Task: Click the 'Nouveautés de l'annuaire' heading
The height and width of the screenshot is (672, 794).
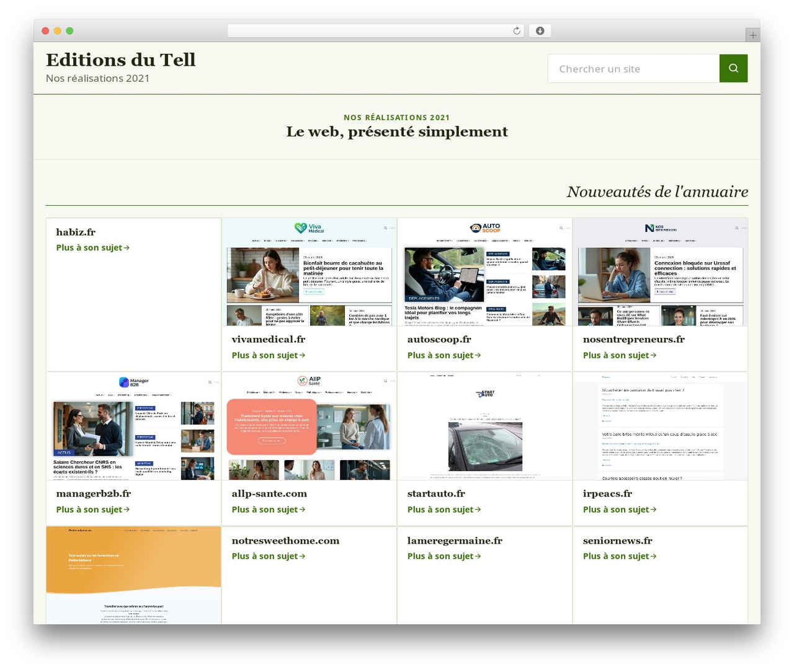Action: click(x=658, y=192)
